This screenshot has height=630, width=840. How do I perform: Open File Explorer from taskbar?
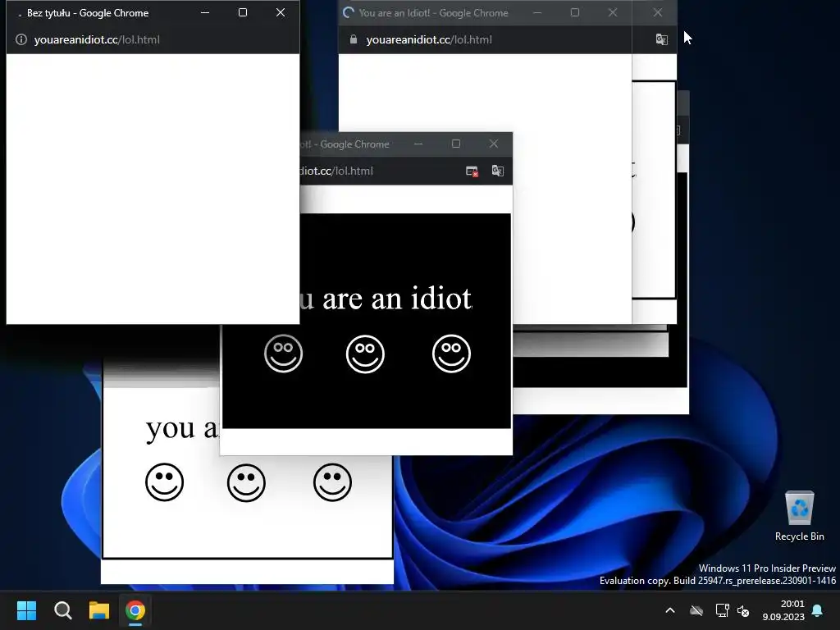point(99,610)
